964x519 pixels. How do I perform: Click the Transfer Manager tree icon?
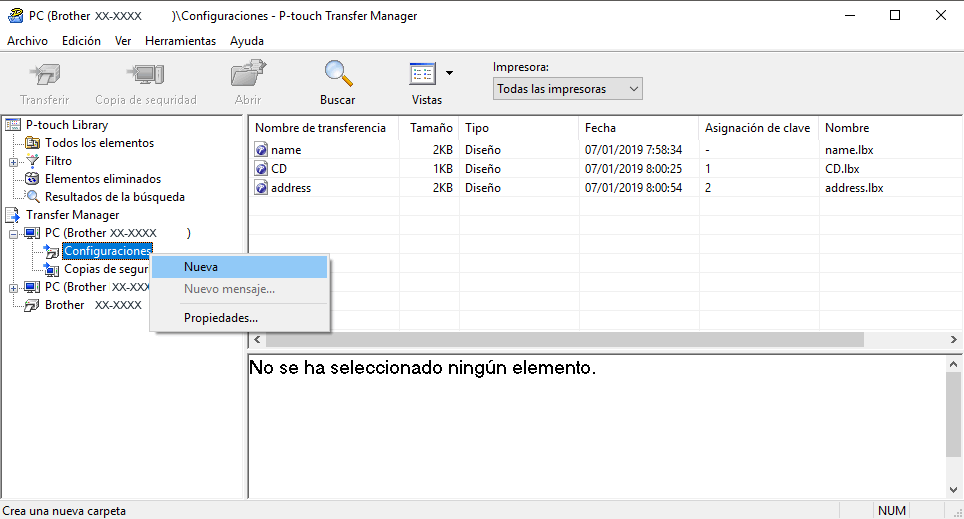click(12, 215)
